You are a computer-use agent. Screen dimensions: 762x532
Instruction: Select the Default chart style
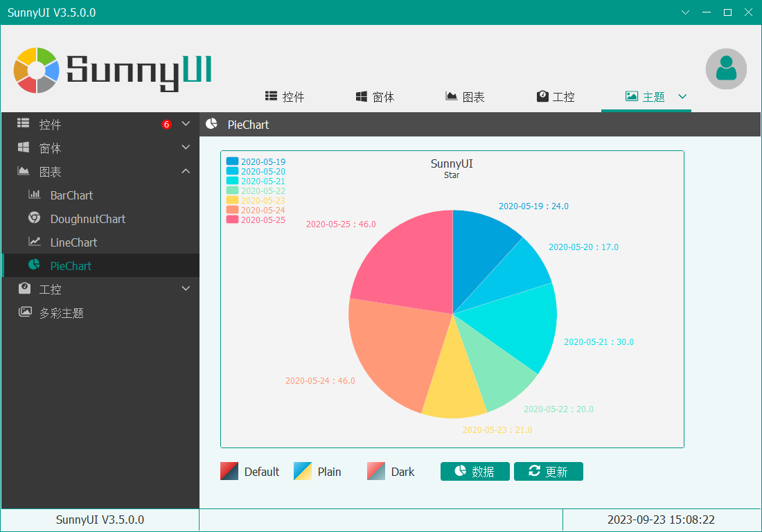click(x=250, y=471)
